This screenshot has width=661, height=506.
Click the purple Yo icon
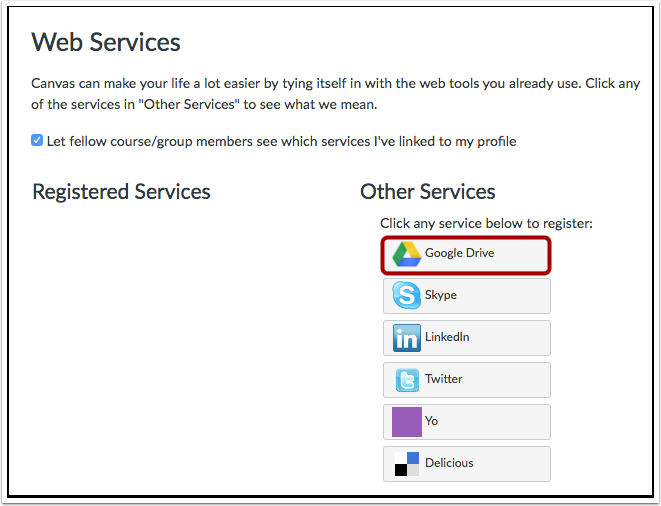[406, 422]
